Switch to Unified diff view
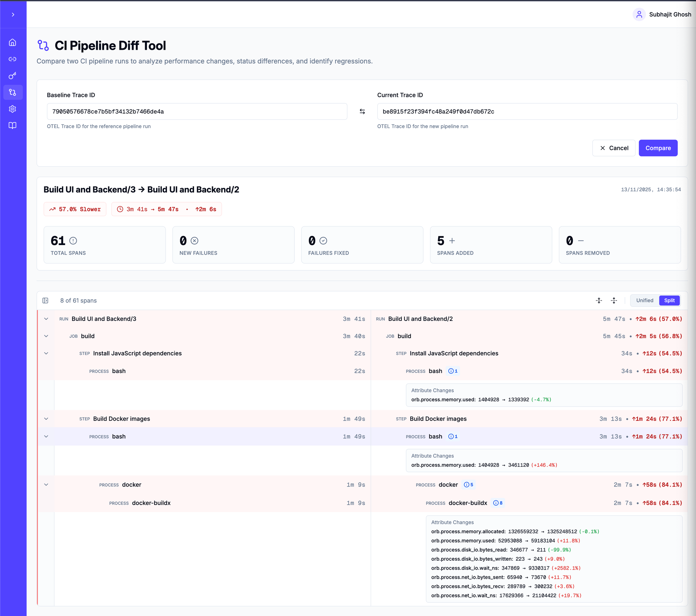 644,300
